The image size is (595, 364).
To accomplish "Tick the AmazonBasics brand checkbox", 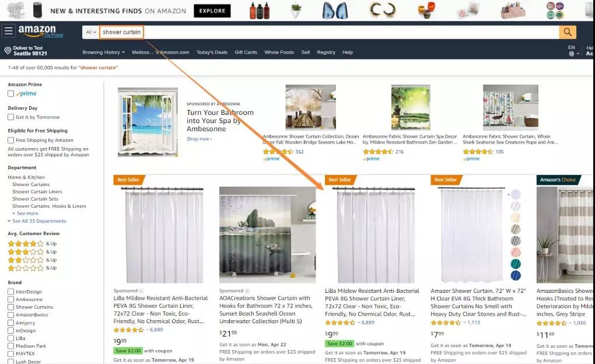I will tap(11, 314).
